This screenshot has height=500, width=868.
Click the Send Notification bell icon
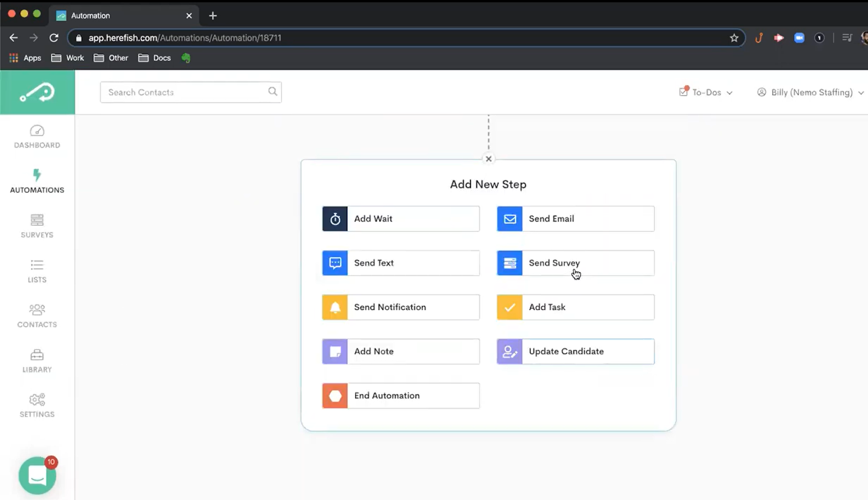tap(335, 307)
